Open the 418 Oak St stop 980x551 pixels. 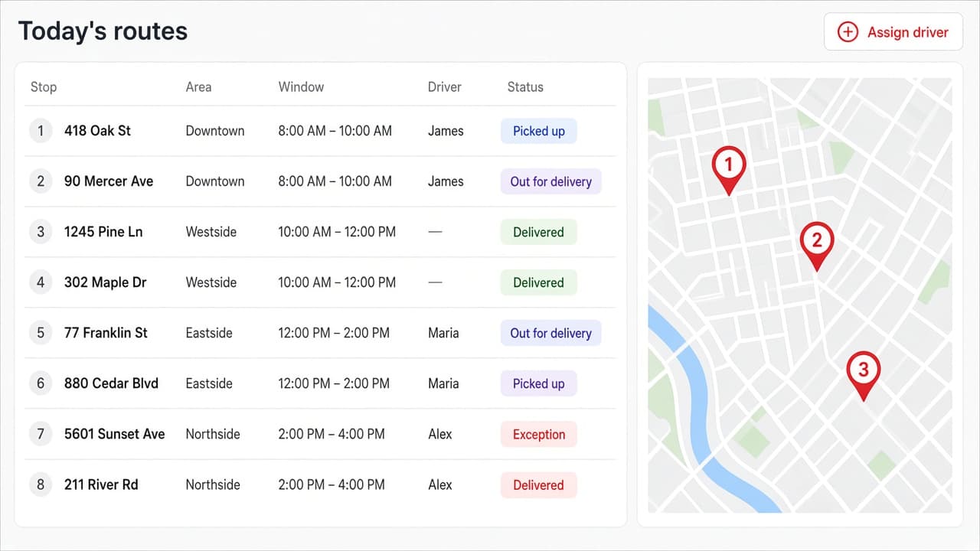[97, 131]
